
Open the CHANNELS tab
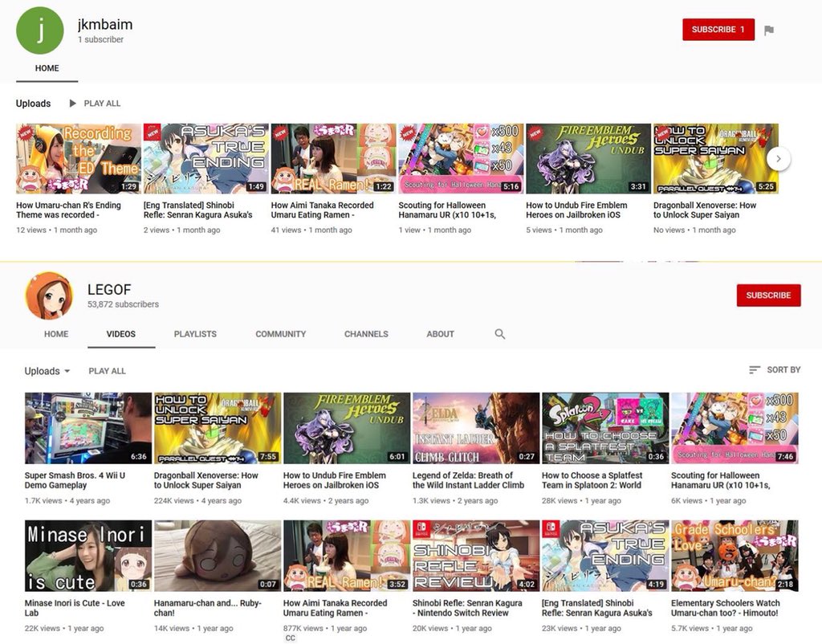pos(366,334)
